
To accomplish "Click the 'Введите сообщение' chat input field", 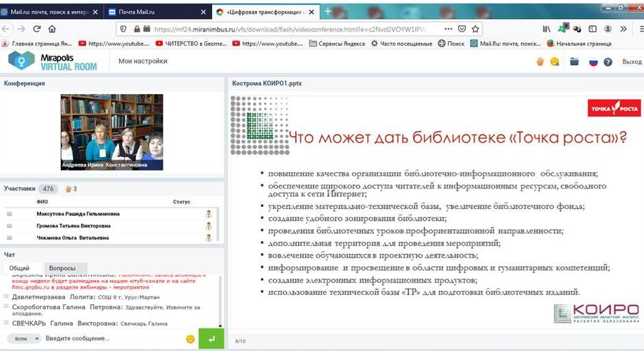I will pyautogui.click(x=109, y=339).
